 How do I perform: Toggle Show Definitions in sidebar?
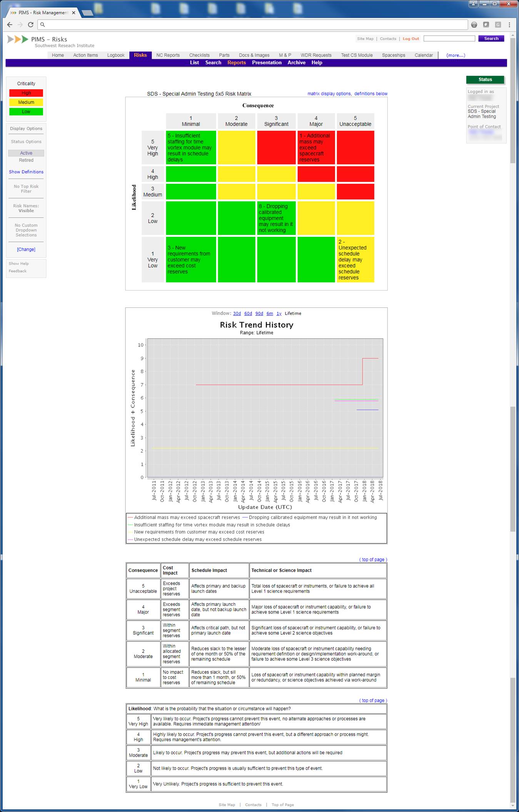pyautogui.click(x=26, y=172)
